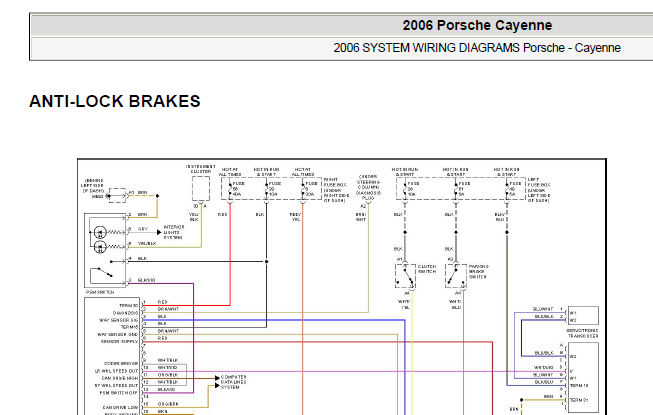The height and width of the screenshot is (415, 653).
Task: Click the 30A fuse in right fuse box
Action: 303,189
